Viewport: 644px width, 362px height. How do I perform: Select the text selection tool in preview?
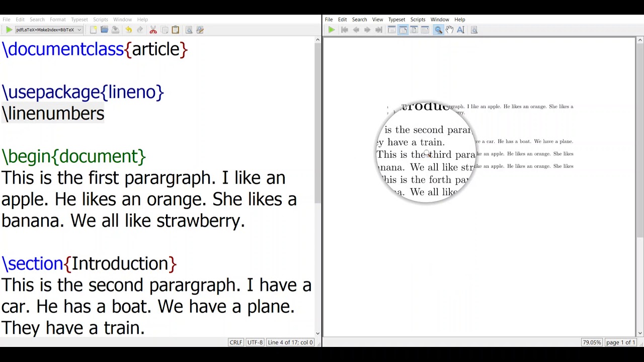pyautogui.click(x=460, y=30)
